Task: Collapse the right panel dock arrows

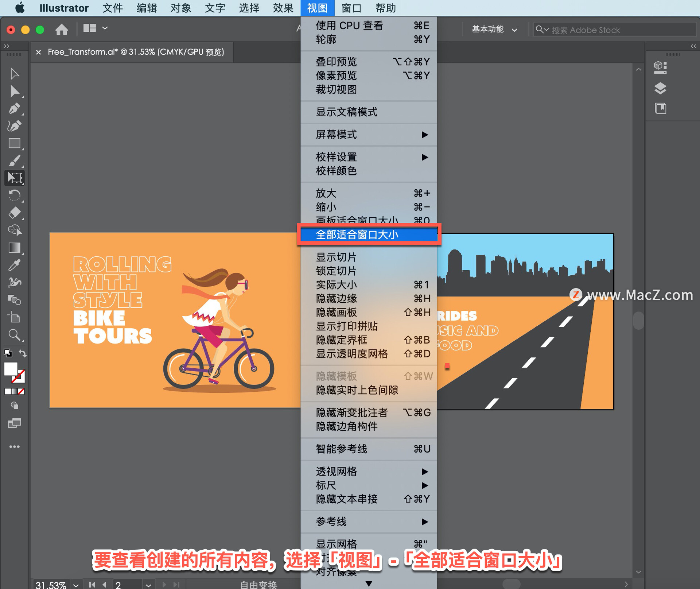Action: coord(693,46)
